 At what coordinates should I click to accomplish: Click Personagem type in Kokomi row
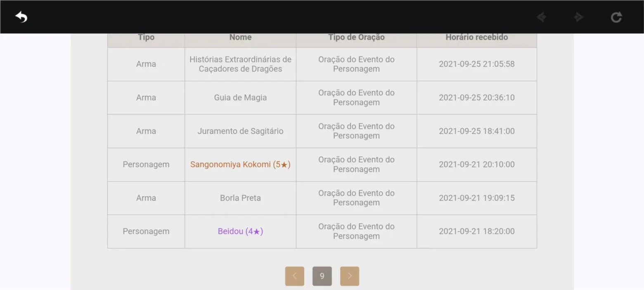coord(146,164)
